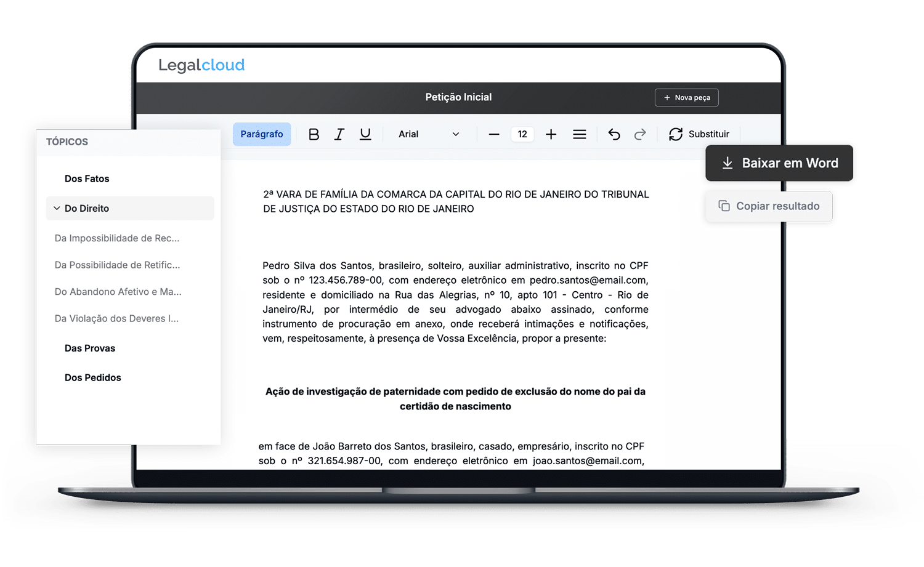
Task: Toggle bold formatting
Action: 314,134
